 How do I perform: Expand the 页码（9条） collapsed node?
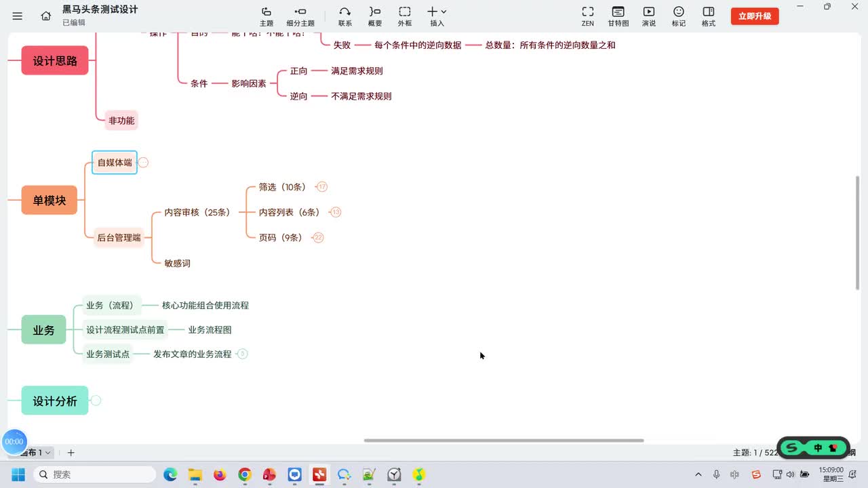(x=318, y=238)
